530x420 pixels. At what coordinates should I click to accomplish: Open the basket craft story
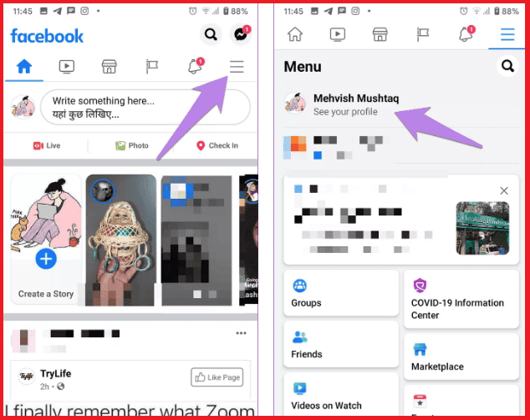[120, 240]
